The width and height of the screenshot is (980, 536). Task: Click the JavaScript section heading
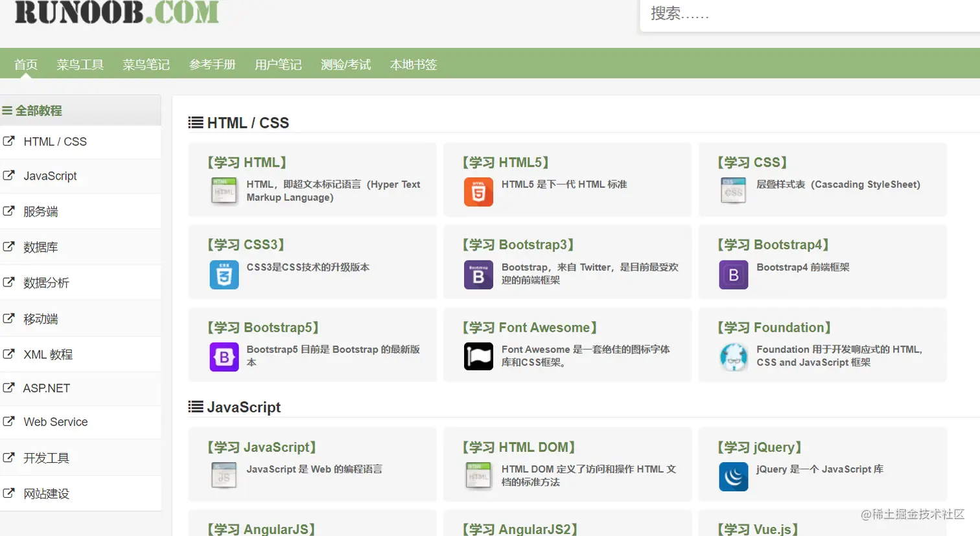[x=244, y=407]
